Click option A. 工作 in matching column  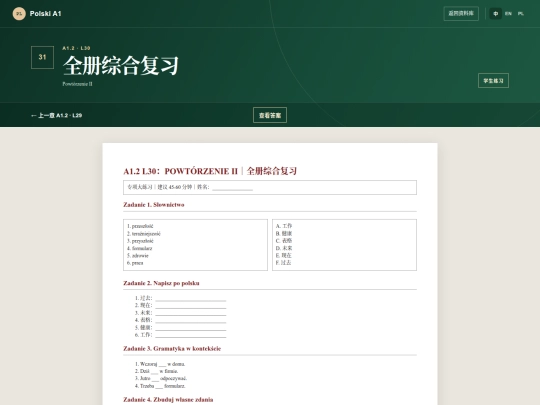pos(284,226)
